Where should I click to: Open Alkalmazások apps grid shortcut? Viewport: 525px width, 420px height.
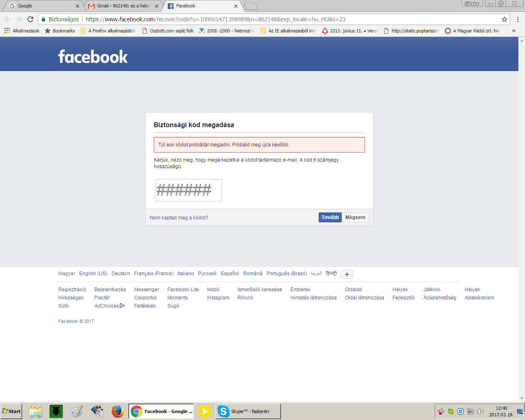tap(22, 31)
